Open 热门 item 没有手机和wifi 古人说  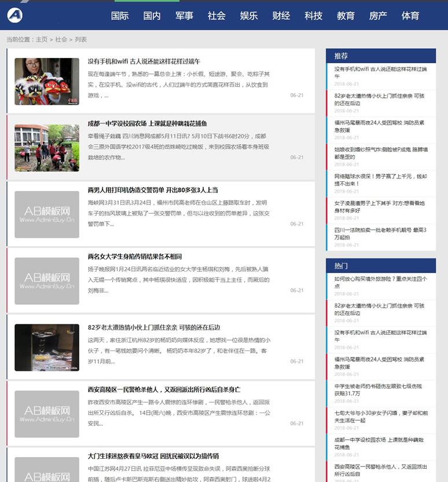point(380,336)
